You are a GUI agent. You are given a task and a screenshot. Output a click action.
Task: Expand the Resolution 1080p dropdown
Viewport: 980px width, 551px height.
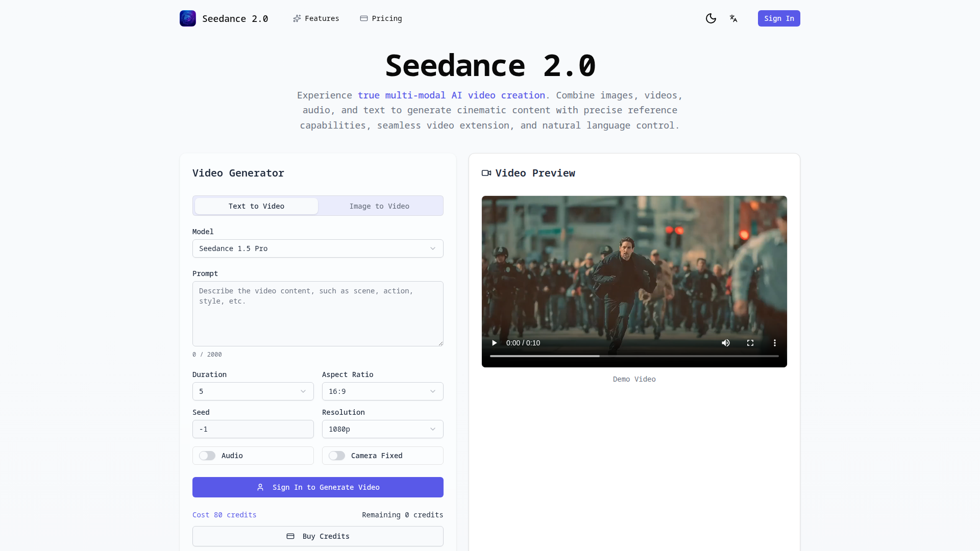click(x=382, y=429)
